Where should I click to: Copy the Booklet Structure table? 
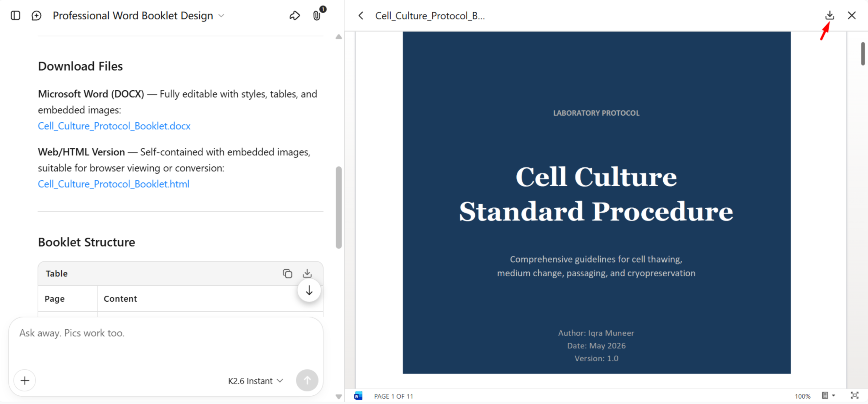point(287,273)
